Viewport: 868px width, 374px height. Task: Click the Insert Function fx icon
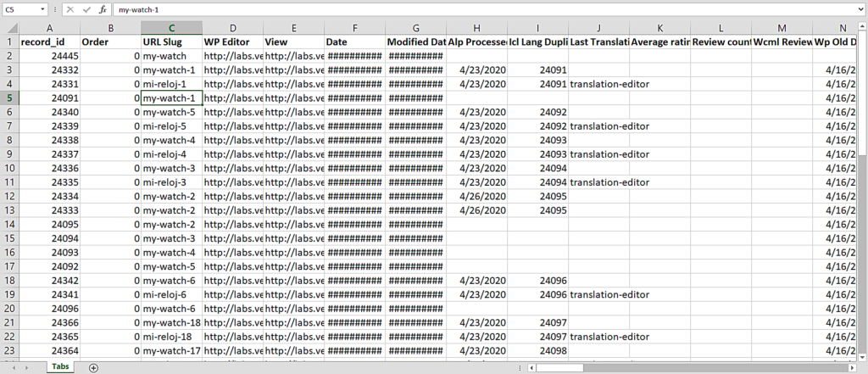[103, 9]
